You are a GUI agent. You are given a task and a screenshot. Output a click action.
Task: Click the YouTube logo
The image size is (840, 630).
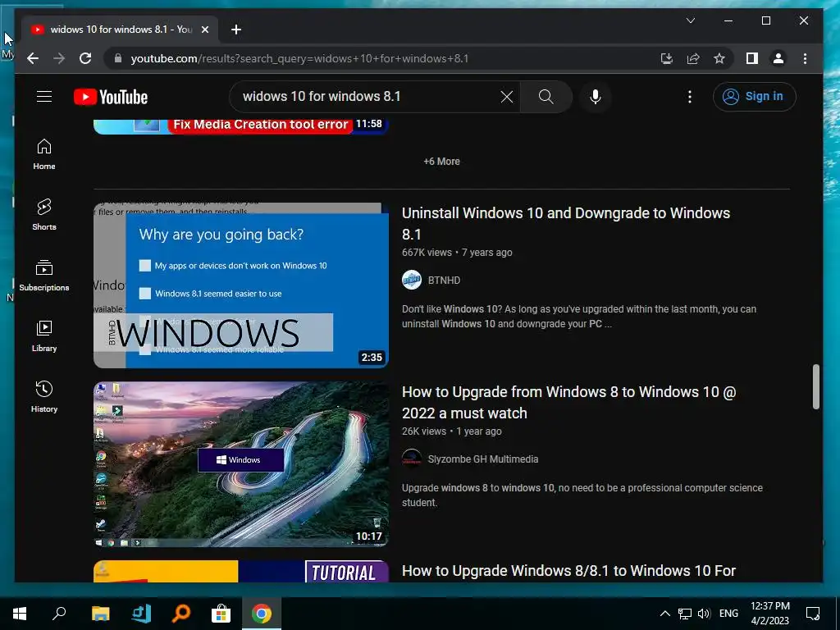click(111, 97)
